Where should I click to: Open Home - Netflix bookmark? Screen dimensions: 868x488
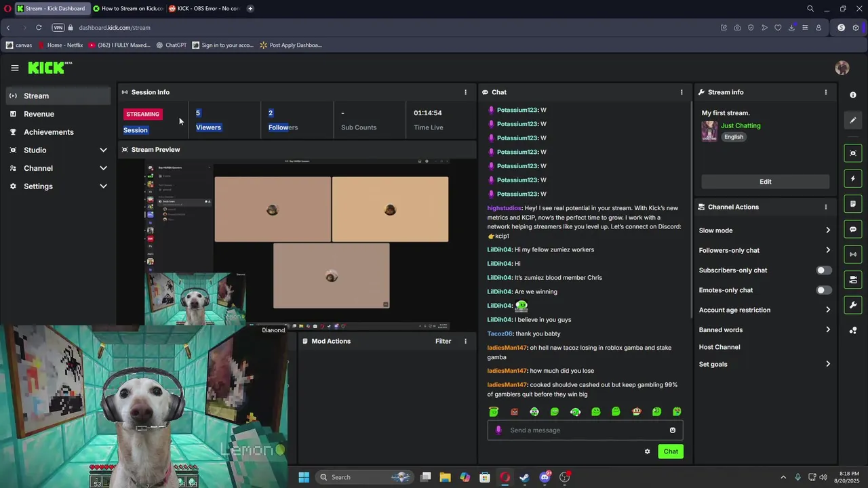point(60,45)
